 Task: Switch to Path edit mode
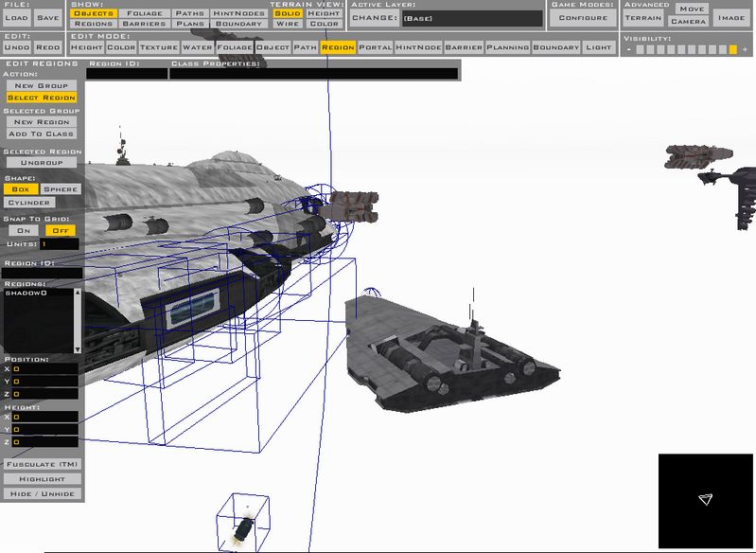tap(306, 47)
